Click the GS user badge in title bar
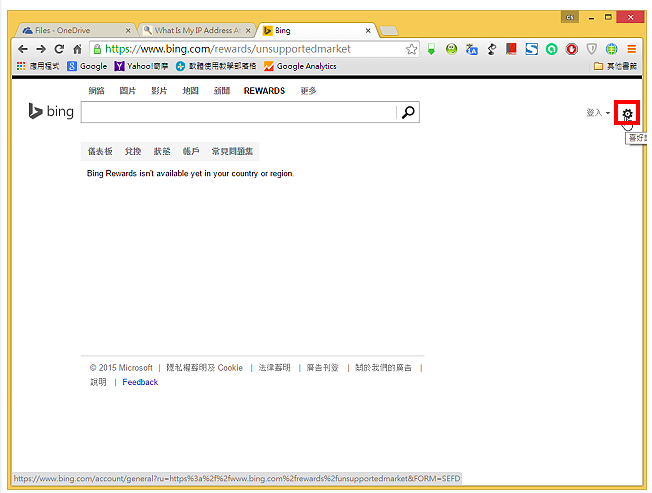652x493 pixels. tap(570, 17)
